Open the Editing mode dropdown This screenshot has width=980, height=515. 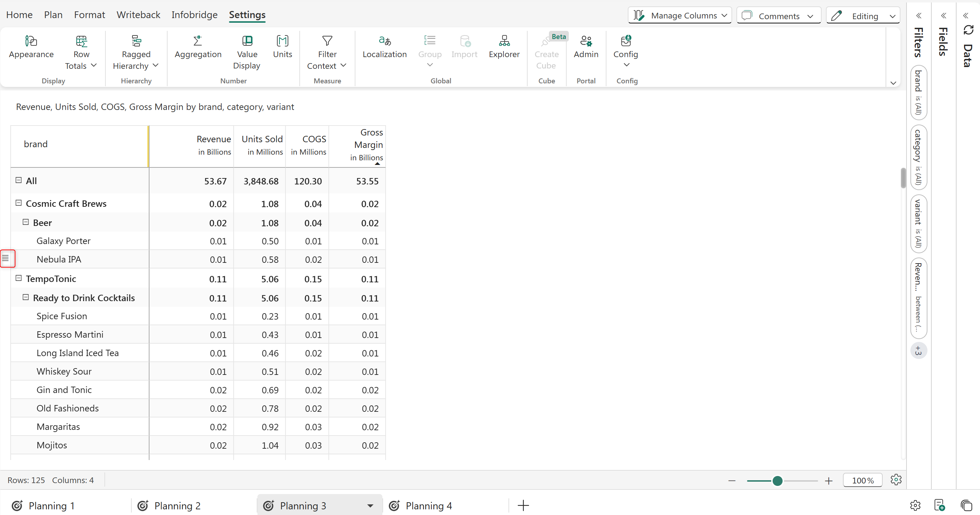(863, 16)
